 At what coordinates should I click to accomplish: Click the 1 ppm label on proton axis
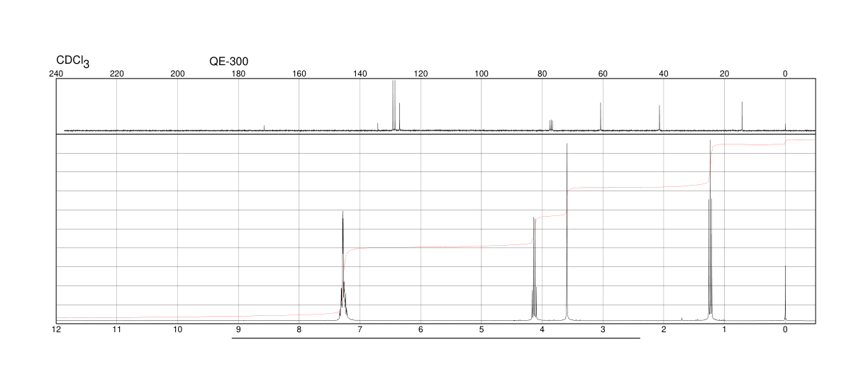tap(724, 330)
